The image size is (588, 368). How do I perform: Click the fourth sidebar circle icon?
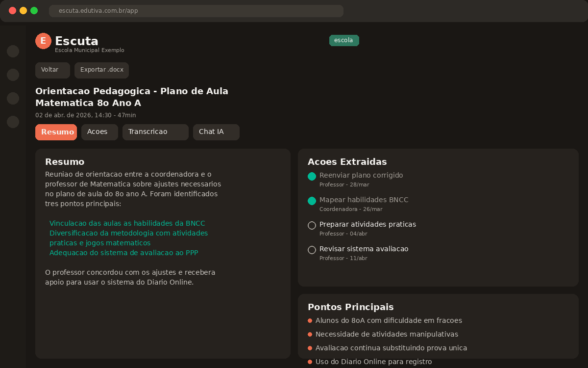point(13,122)
